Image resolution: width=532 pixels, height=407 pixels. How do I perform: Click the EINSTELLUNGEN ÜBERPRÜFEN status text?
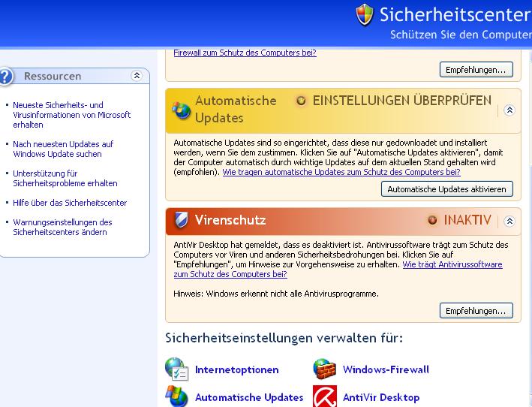point(402,101)
